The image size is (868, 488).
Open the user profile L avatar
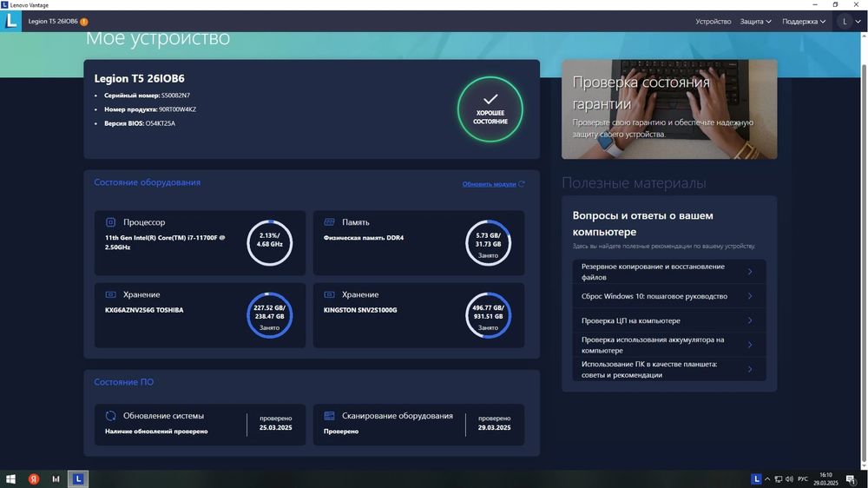coord(845,22)
